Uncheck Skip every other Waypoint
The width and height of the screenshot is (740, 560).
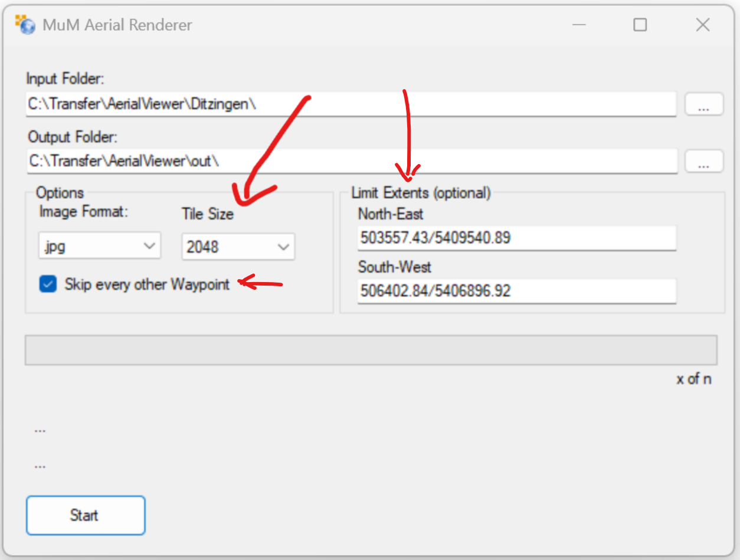tap(47, 284)
